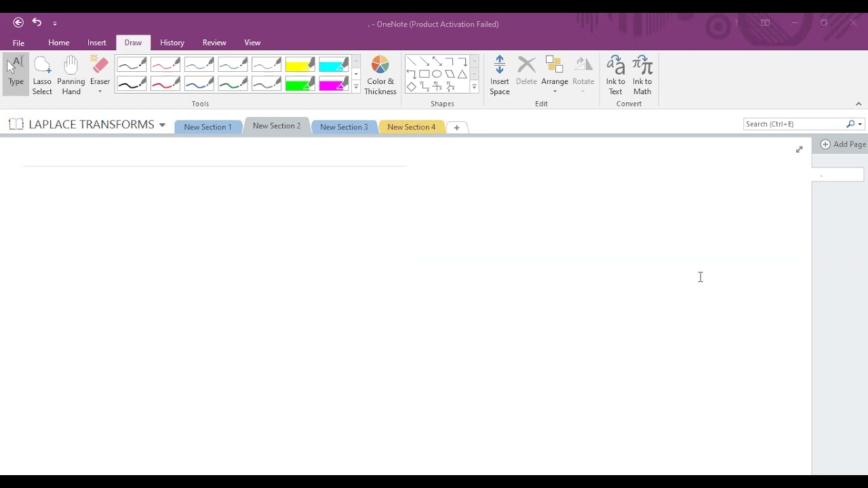Choose the cyan highlighter
Viewport: 868px width, 488px height.
click(x=334, y=65)
